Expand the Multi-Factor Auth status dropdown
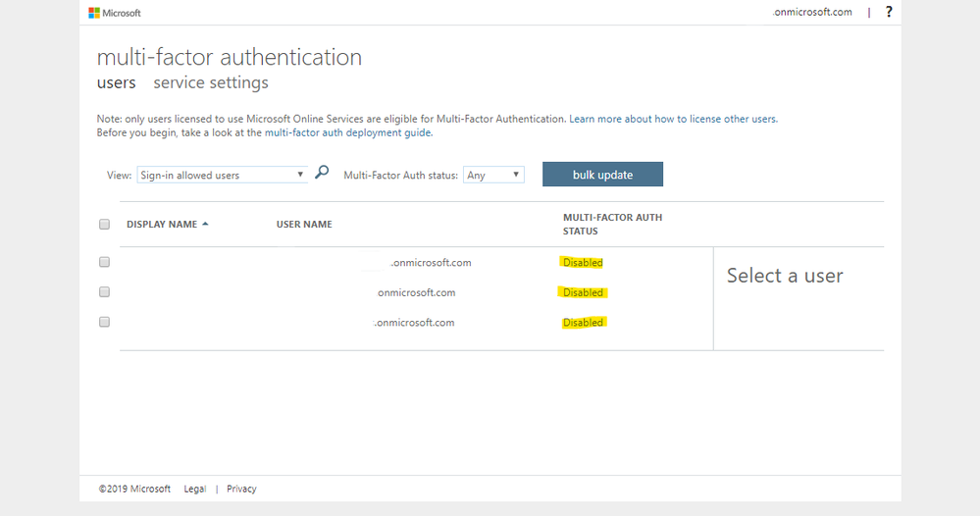The height and width of the screenshot is (516, 980). (x=493, y=175)
